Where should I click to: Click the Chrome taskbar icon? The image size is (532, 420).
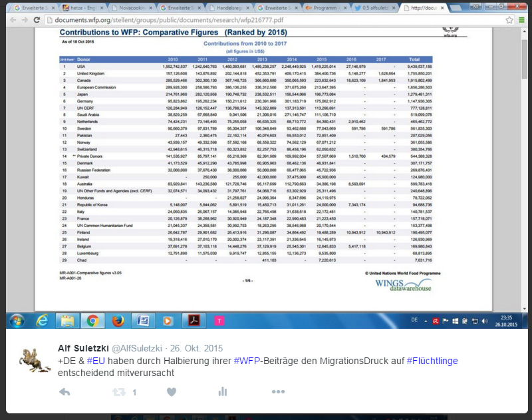pos(92,321)
